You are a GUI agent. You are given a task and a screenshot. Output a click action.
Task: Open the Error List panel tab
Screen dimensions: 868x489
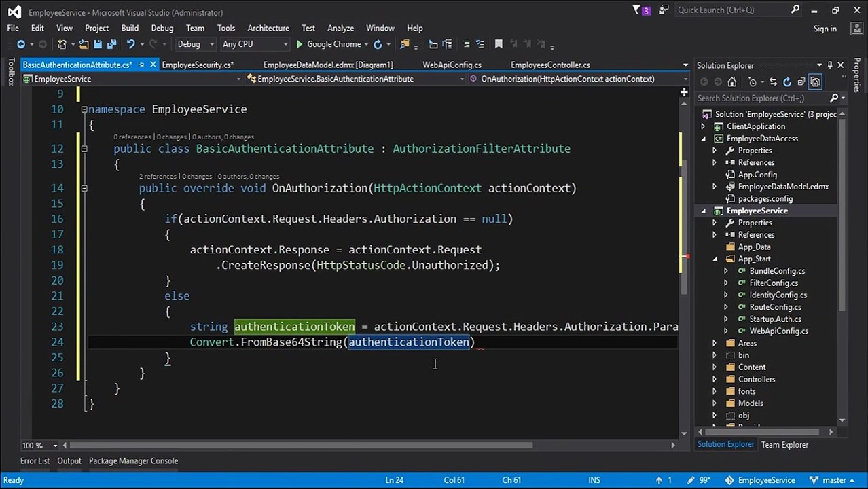[35, 461]
